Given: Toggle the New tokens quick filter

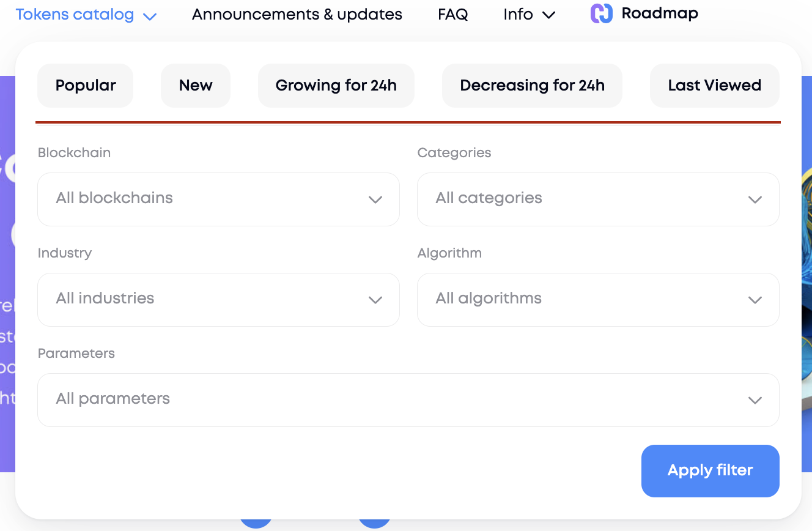Looking at the screenshot, I should 196,86.
